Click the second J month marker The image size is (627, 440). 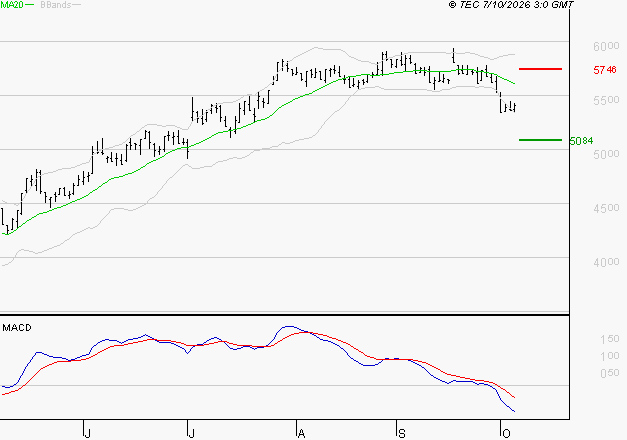(x=192, y=433)
